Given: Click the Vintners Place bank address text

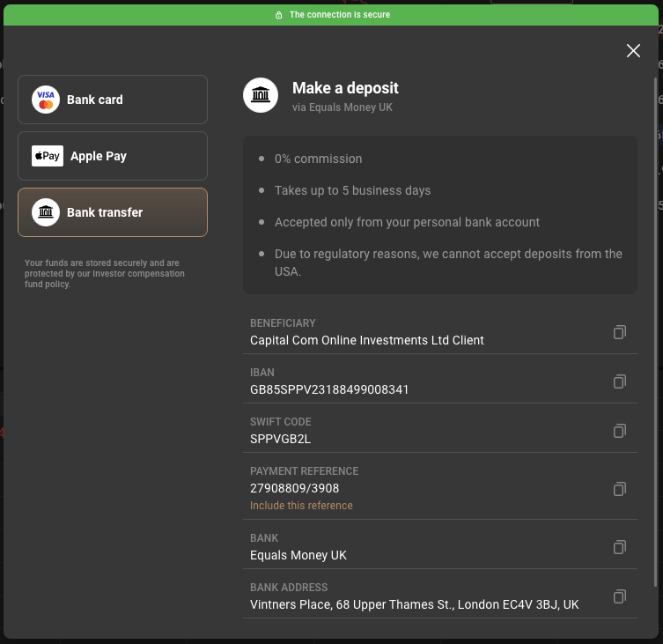Looking at the screenshot, I should 414,604.
